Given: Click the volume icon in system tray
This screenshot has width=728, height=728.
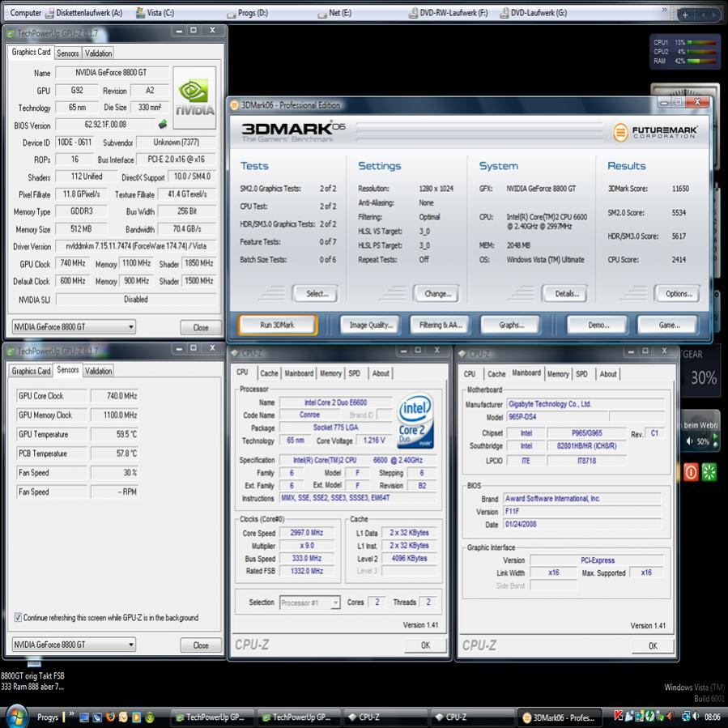Looking at the screenshot, I should pos(695,717).
